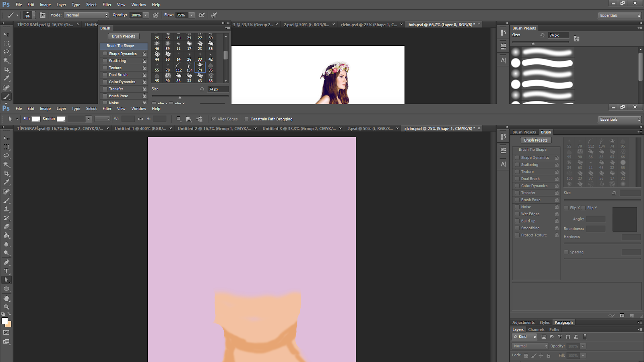Toggle Edit in Quick Mask mode

pos(6,333)
